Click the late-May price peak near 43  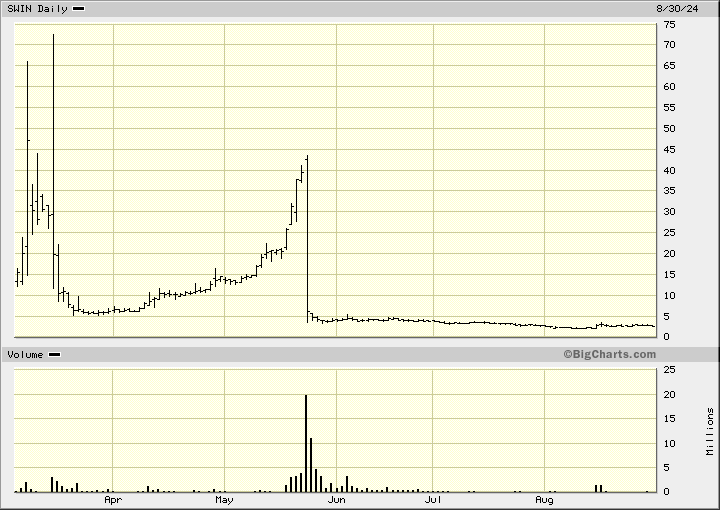tap(306, 158)
